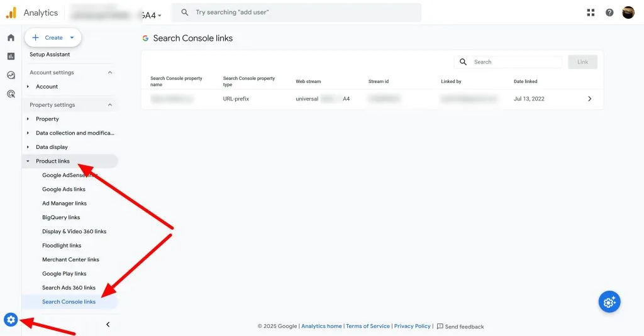Open Merchant Center links
This screenshot has width=644, height=336.
(70, 259)
